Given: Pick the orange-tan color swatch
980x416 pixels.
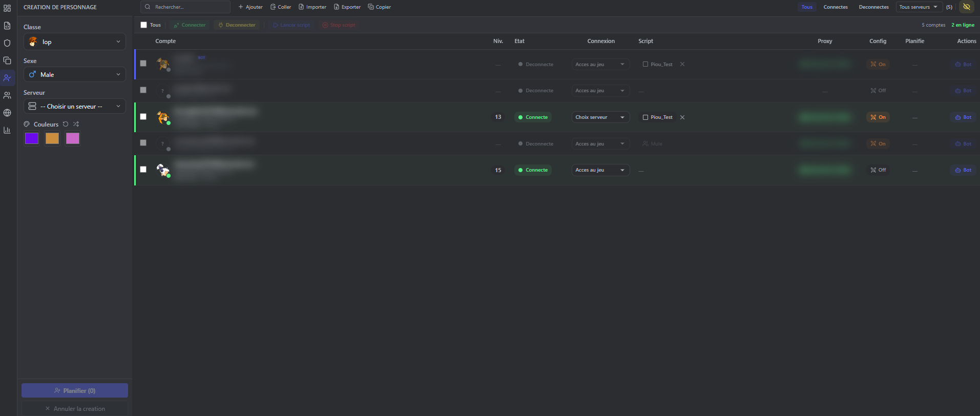Looking at the screenshot, I should 52,138.
